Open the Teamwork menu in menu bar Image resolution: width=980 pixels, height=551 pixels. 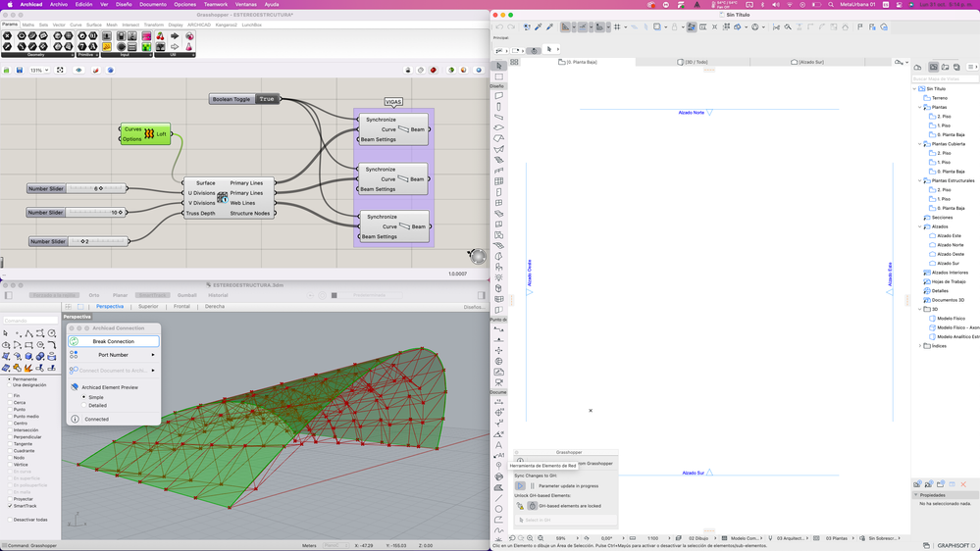tap(215, 5)
